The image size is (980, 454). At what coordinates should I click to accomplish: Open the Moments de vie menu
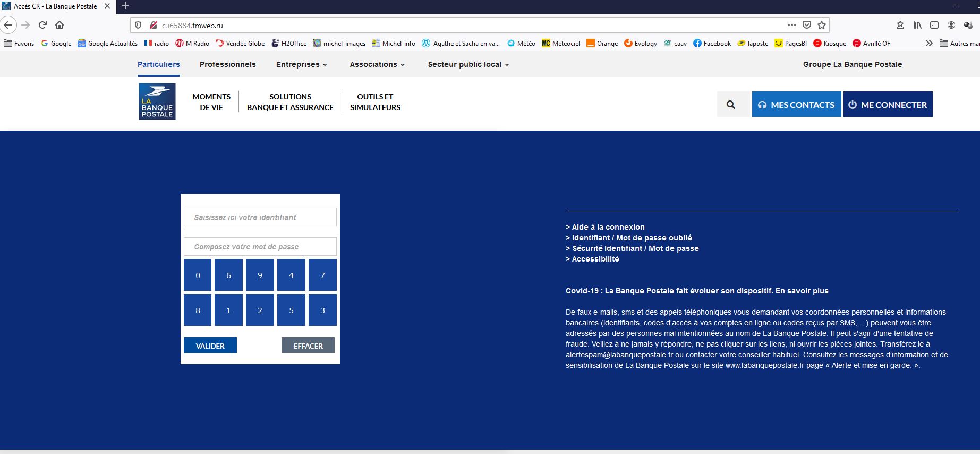click(211, 102)
